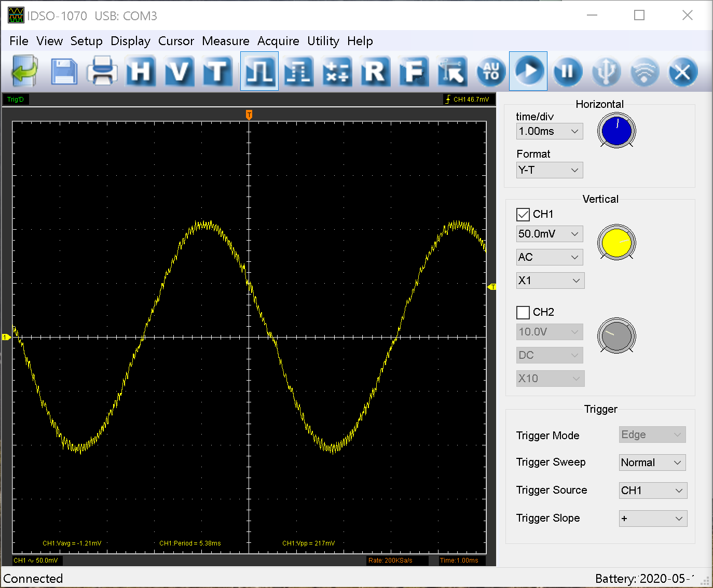Screen dimensions: 713x588
Task: Open CH1 AC coupling dropdown
Action: 550,257
